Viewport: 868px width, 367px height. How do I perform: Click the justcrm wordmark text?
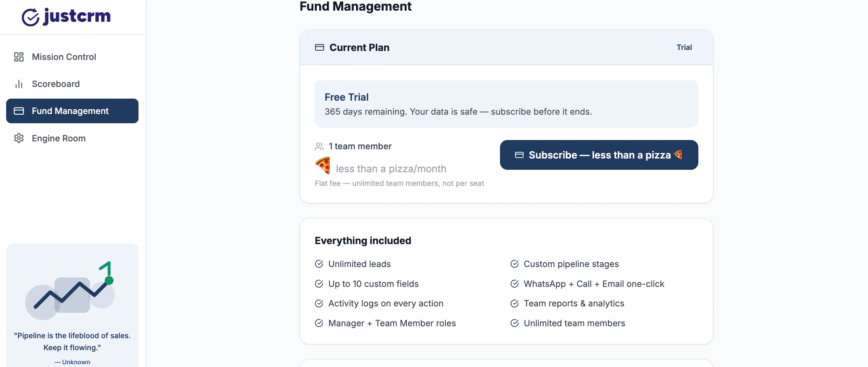77,16
